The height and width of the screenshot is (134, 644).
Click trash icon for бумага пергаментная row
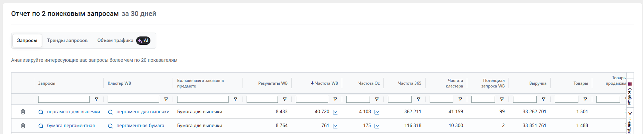(23, 125)
